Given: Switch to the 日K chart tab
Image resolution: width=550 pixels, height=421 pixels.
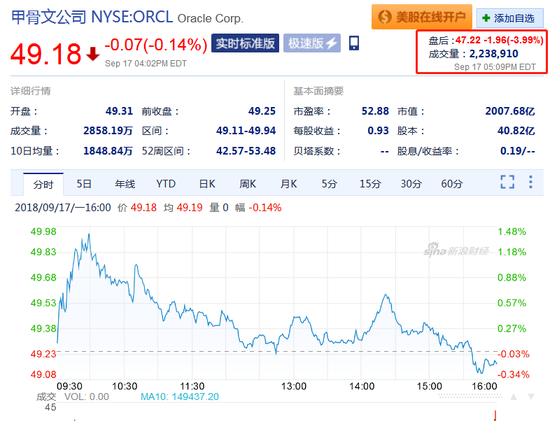Looking at the screenshot, I should click(207, 184).
